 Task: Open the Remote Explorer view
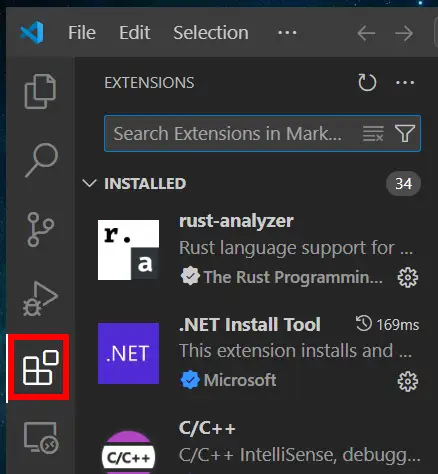pos(41,437)
